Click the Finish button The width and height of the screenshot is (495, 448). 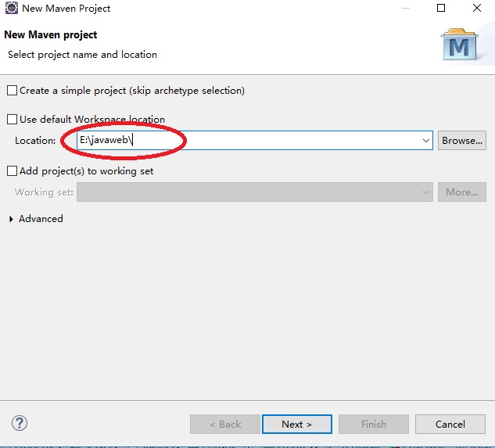pos(374,424)
